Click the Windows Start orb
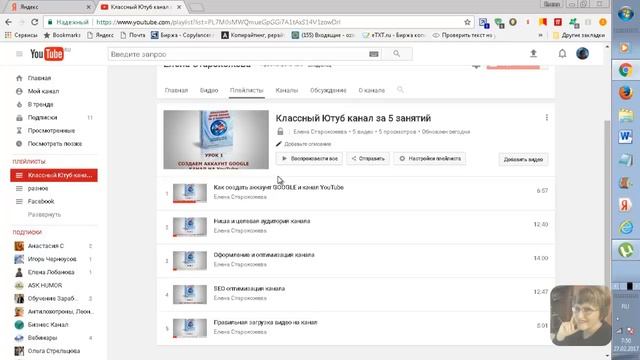 (x=625, y=14)
